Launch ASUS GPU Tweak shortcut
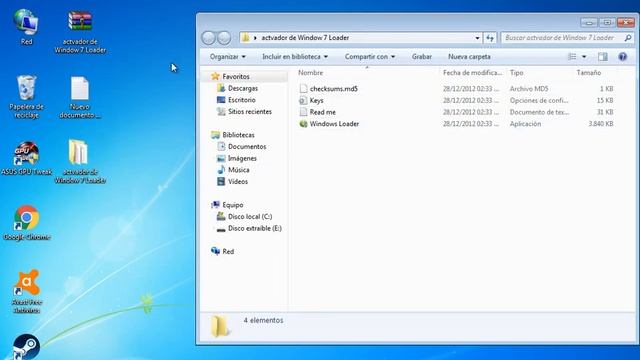 click(27, 158)
